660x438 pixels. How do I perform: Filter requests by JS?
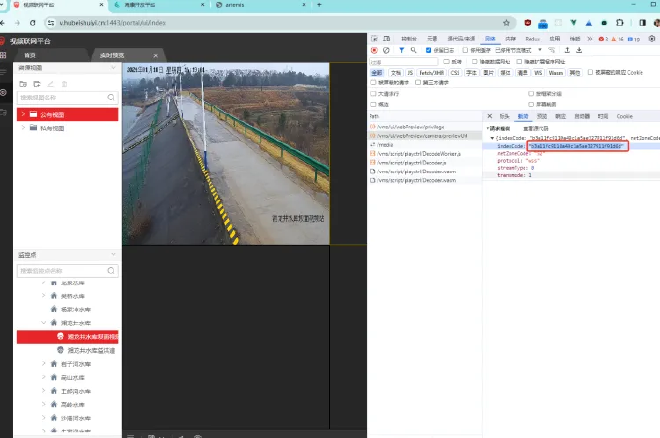click(410, 73)
